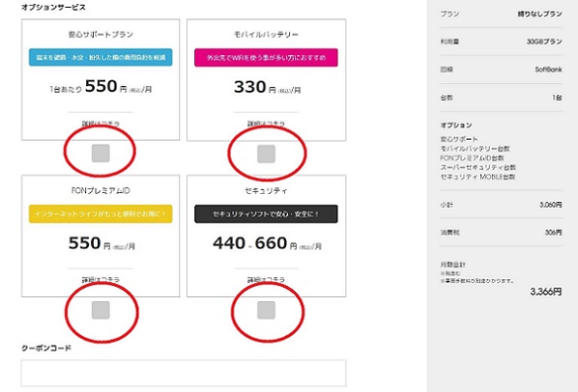Check the 安心サポートプラン checkbox
Viewport: 578px width, 392px height.
pos(101,154)
